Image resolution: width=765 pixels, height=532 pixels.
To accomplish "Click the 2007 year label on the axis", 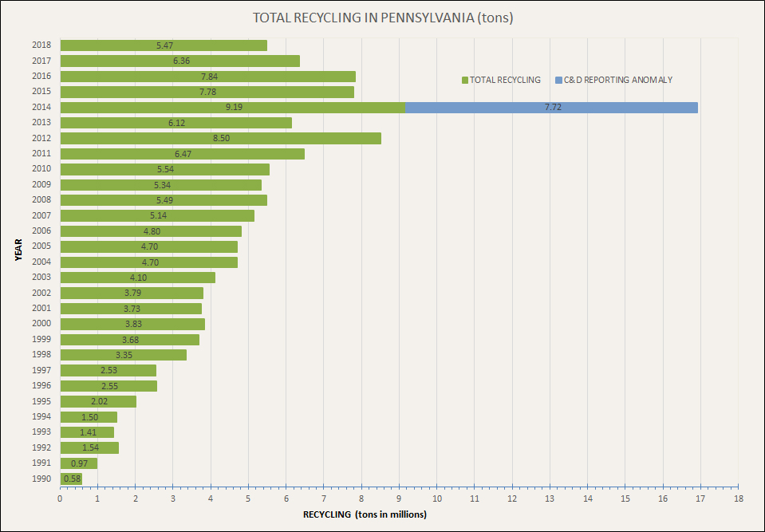I will pos(42,215).
